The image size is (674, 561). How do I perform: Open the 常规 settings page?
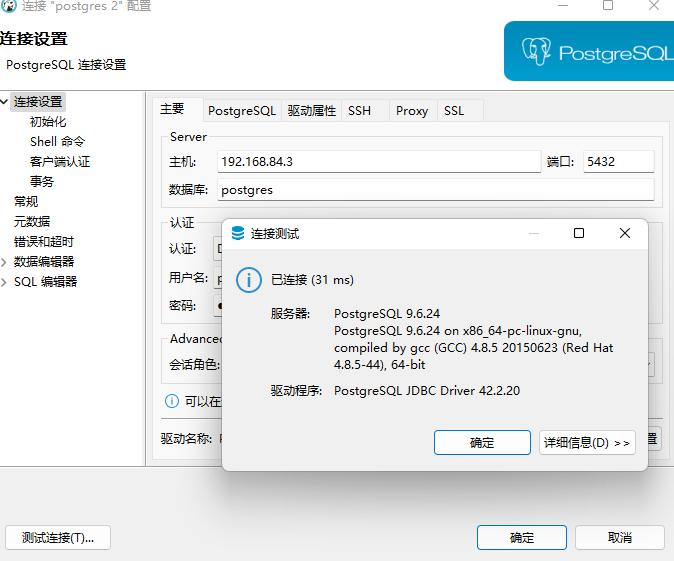[x=26, y=201]
